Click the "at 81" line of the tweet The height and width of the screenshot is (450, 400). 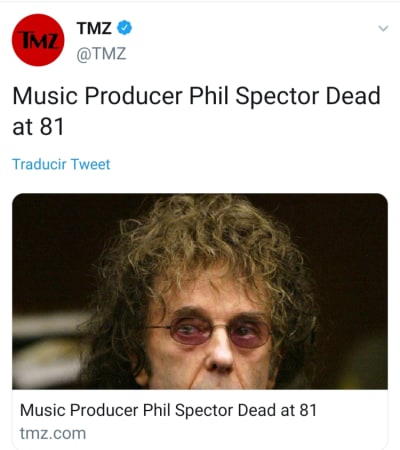point(38,127)
